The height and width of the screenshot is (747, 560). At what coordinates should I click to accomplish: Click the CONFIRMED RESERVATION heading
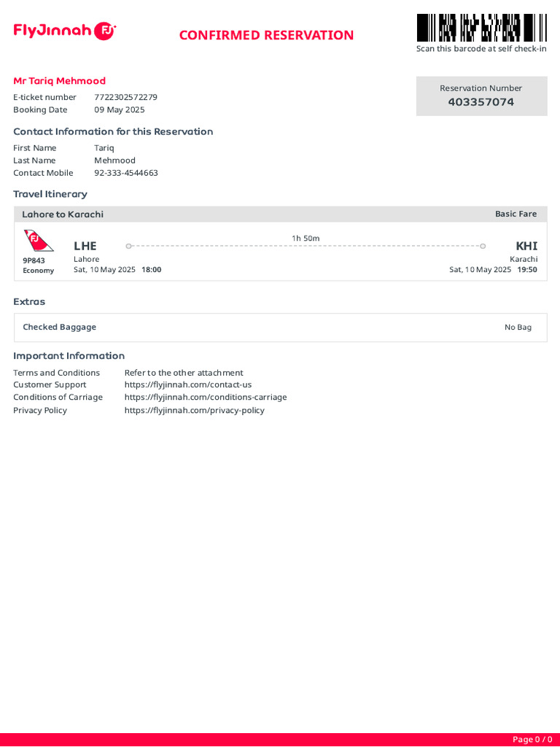[266, 35]
